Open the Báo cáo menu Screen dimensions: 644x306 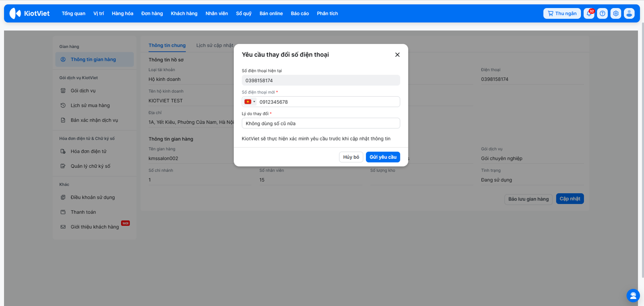pos(300,13)
